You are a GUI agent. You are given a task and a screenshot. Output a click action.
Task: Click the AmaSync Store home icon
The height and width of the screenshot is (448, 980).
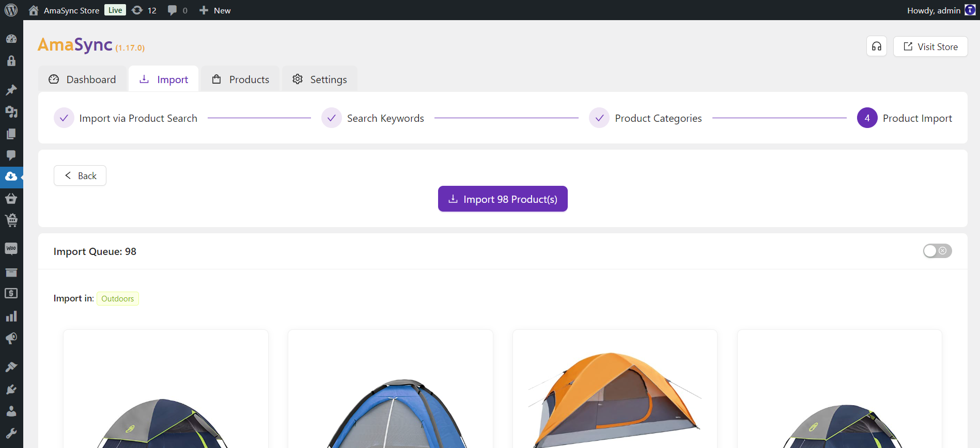tap(34, 10)
